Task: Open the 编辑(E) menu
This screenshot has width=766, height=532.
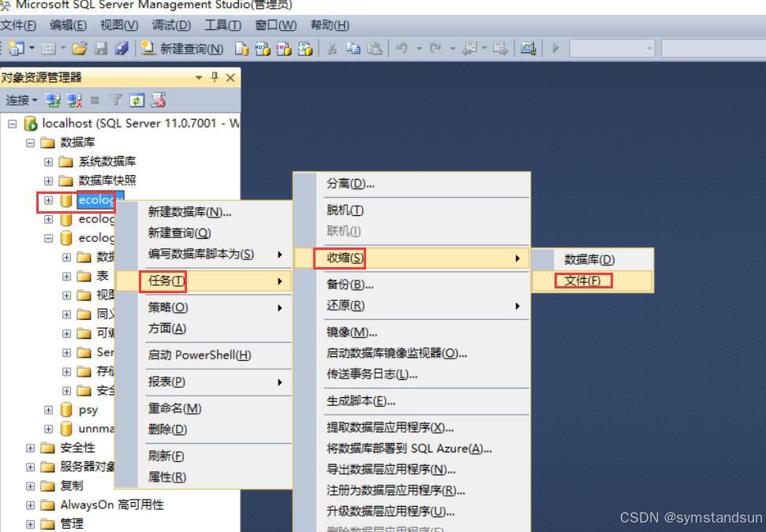Action: click(69, 25)
